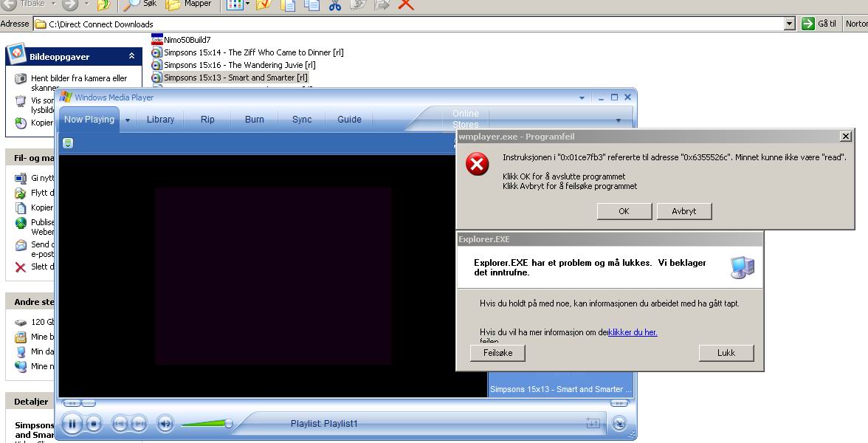Mute the Media Player sound
Image resolution: width=868 pixels, height=443 pixels.
coord(165,424)
